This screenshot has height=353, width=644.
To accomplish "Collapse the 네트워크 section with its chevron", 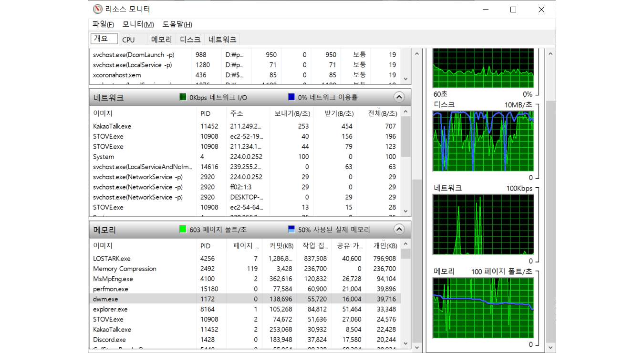I will click(x=399, y=97).
